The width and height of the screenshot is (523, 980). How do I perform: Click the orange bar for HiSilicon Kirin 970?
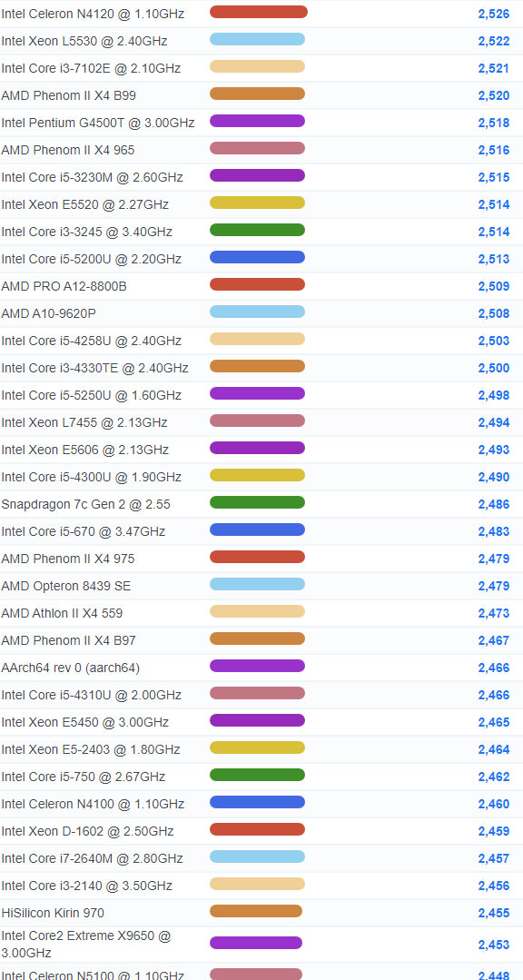point(255,911)
